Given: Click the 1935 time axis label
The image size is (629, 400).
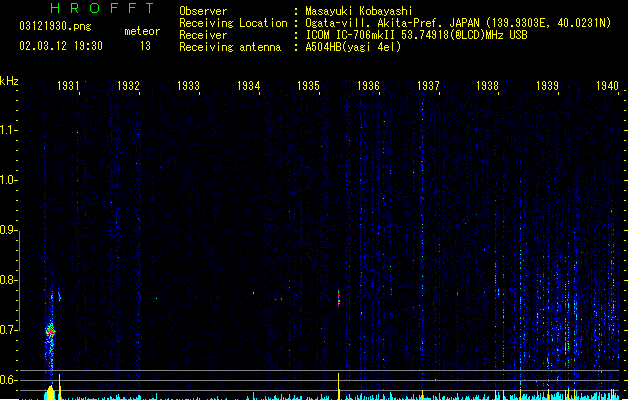Looking at the screenshot, I should 308,85.
